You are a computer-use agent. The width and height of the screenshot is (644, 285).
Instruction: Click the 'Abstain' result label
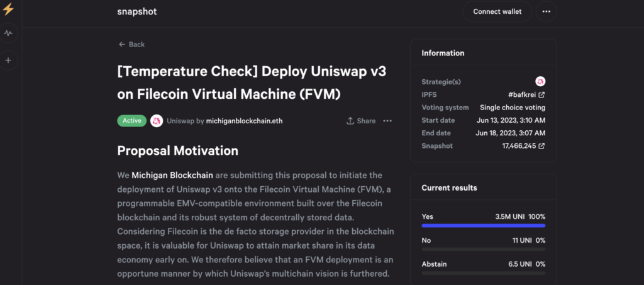click(434, 264)
